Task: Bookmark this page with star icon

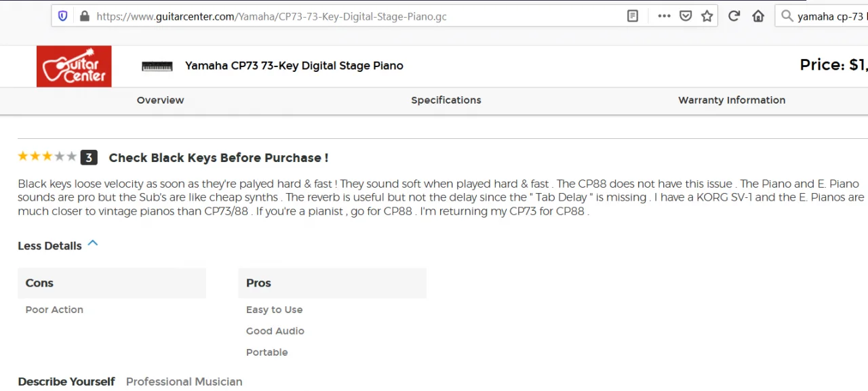Action: (x=707, y=16)
